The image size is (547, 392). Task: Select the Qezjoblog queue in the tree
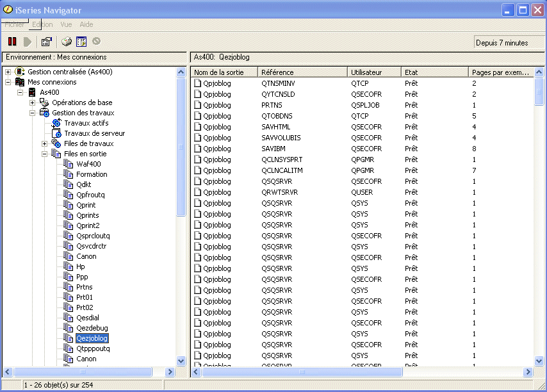92,338
